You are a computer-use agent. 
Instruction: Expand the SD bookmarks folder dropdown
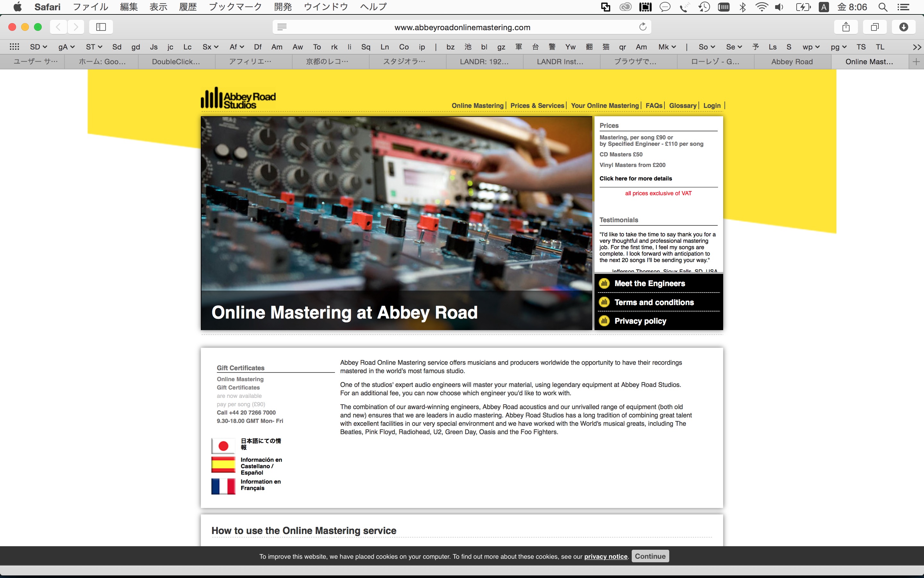[x=38, y=47]
